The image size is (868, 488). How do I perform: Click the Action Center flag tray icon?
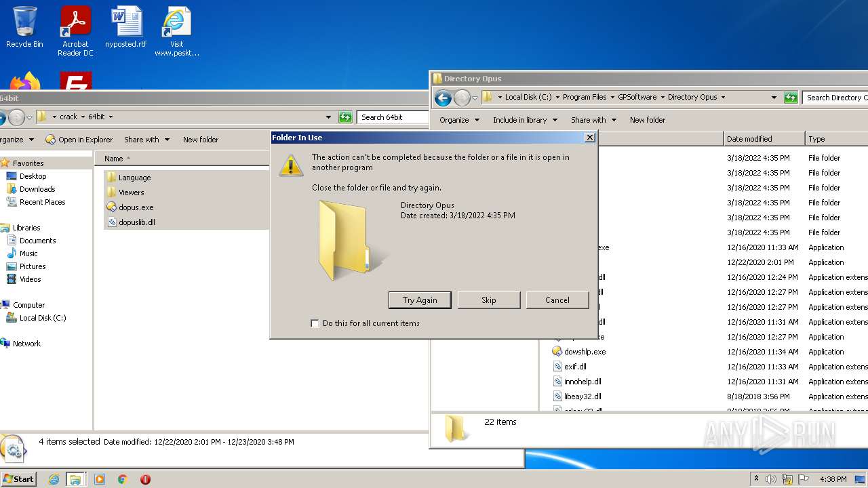click(x=804, y=479)
